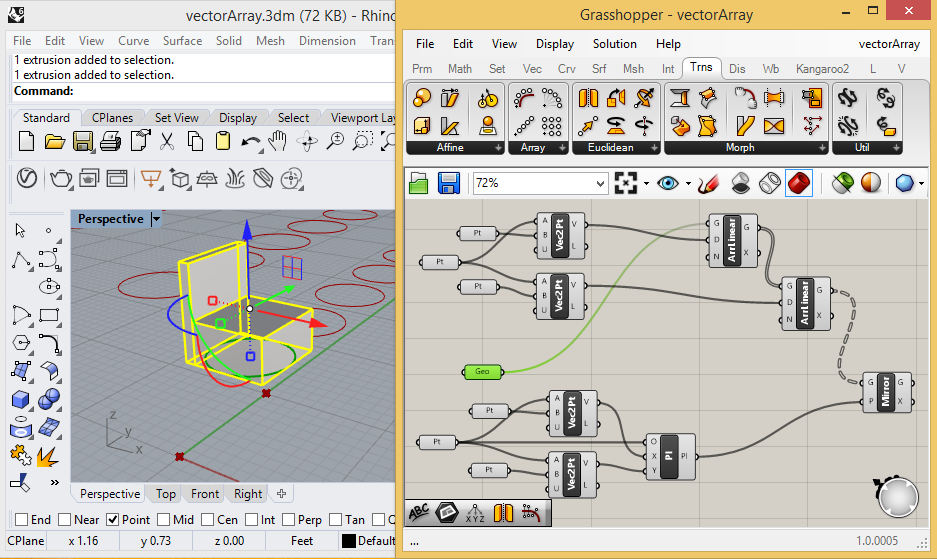The width and height of the screenshot is (937, 559).
Task: Open the Grasshopper Display menu
Action: (555, 44)
